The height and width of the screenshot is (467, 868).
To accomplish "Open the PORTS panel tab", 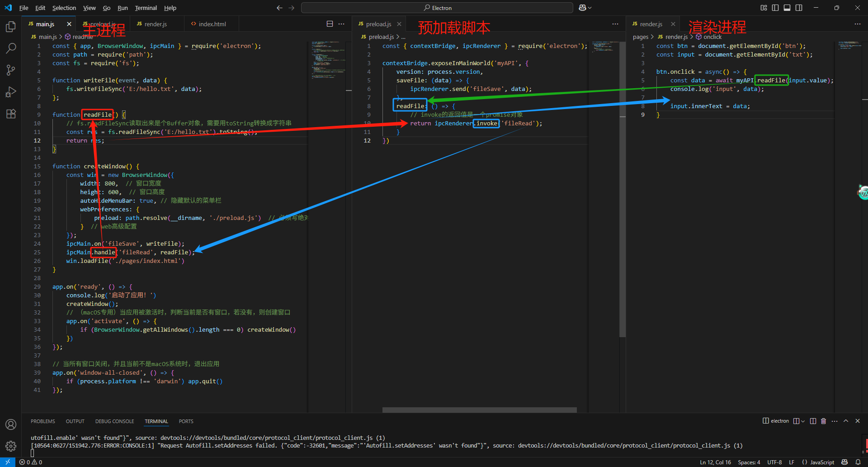I will click(186, 421).
